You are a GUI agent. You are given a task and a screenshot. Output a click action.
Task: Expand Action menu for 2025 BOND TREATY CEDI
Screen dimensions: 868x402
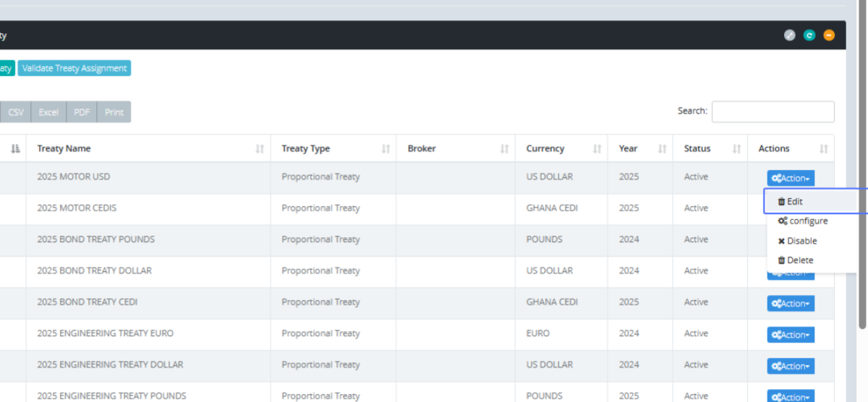[x=791, y=304]
